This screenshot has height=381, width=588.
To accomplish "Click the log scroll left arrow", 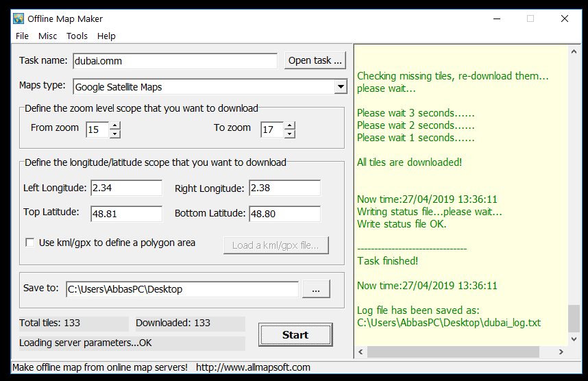I will pos(360,352).
